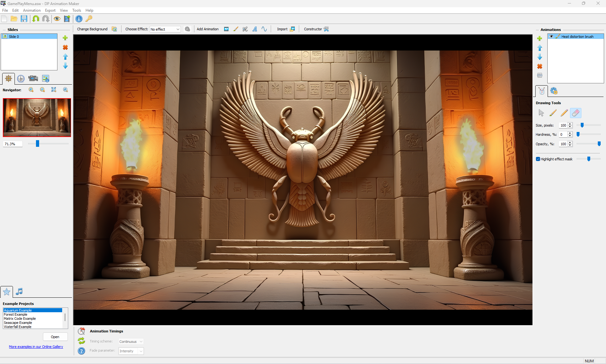
Task: Expand the Fade parameter dropdown
Action: point(131,351)
